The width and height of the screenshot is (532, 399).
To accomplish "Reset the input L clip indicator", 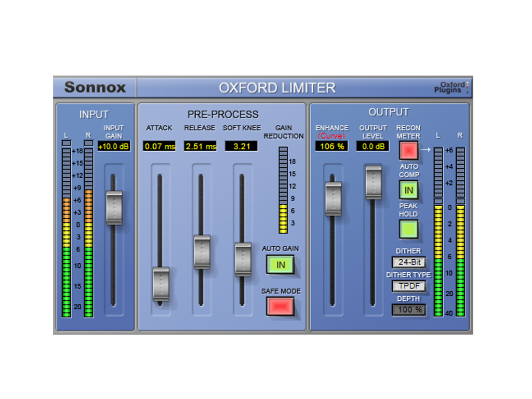I will (x=66, y=143).
